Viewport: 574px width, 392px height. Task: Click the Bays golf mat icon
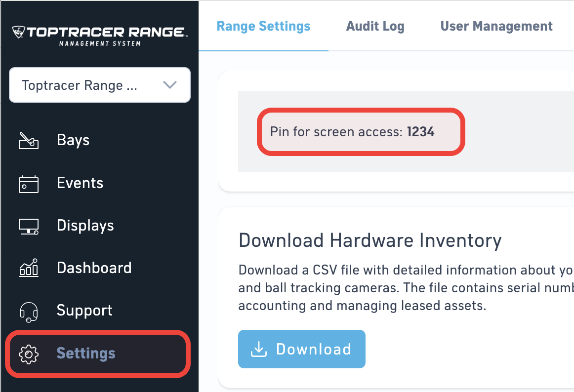tap(29, 141)
